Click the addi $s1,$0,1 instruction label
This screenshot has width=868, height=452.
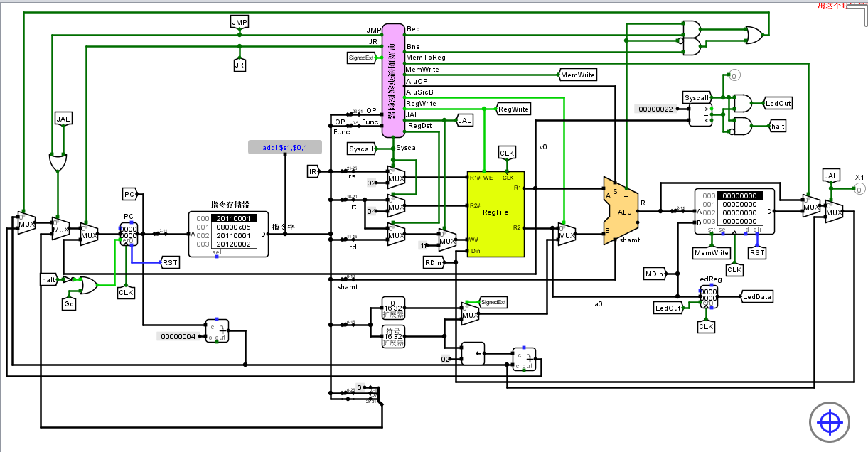point(285,147)
